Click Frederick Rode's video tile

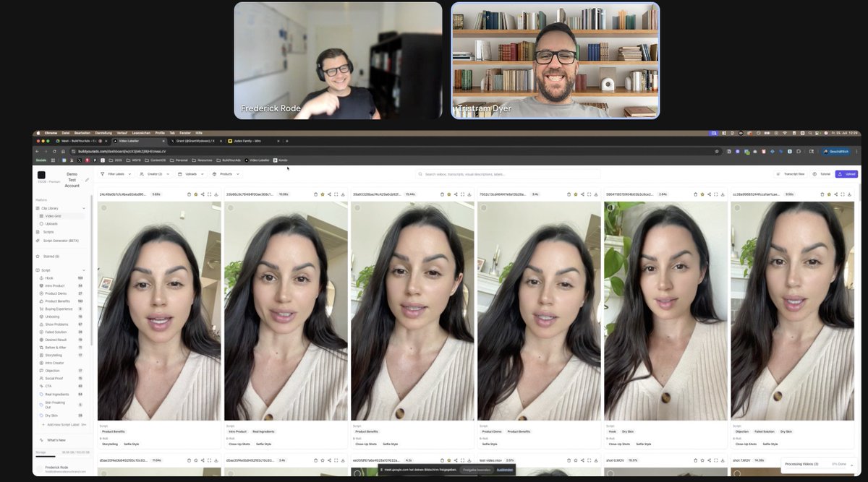tap(338, 60)
